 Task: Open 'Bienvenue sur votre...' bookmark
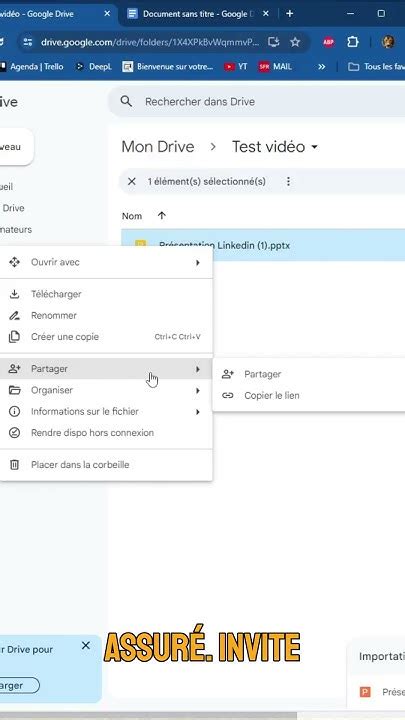(x=168, y=67)
